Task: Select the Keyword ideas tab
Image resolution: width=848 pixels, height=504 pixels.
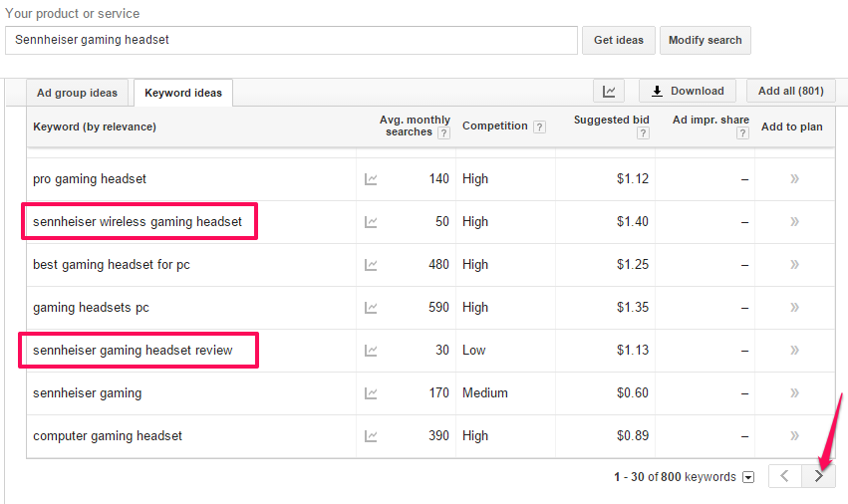Action: point(183,93)
